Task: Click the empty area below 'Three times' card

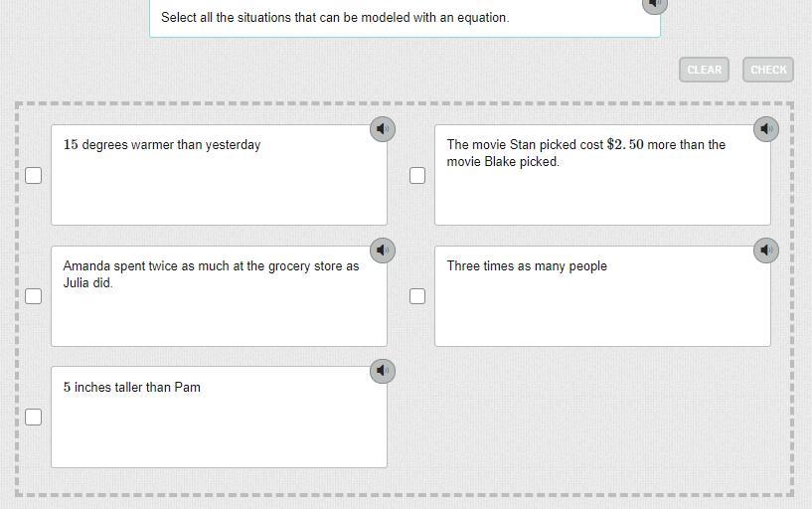Action: click(602, 418)
